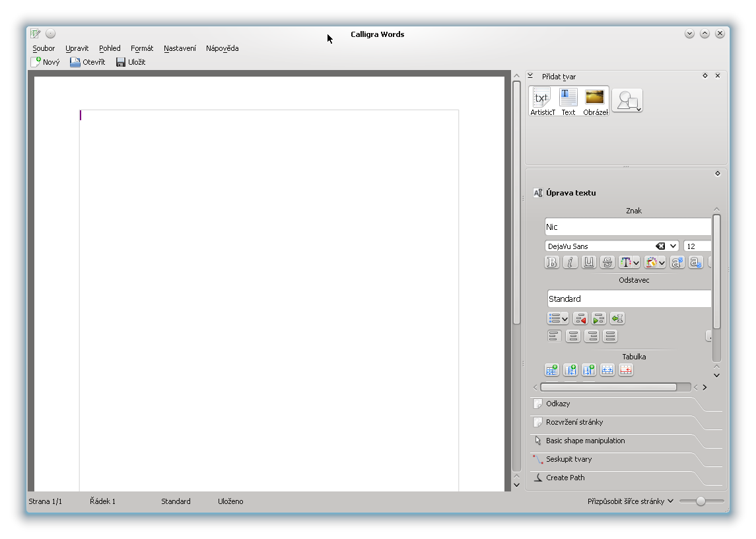Open the Pohled menu
Image resolution: width=756 pixels, height=539 pixels.
110,48
